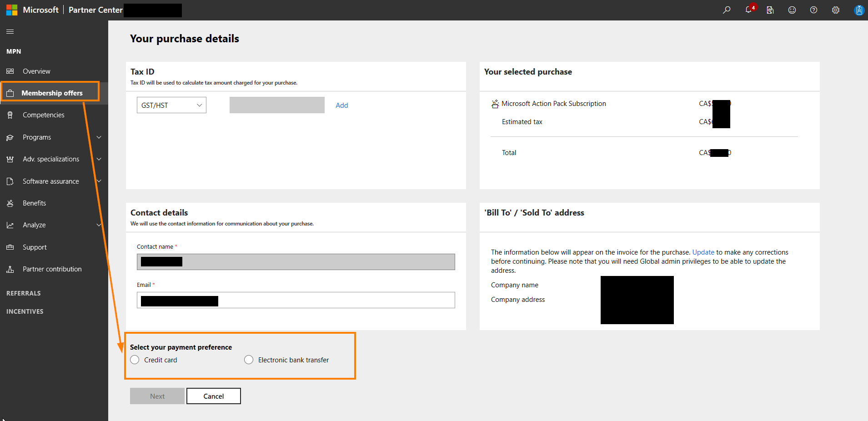Click the Programs graduation cap icon
The height and width of the screenshot is (421, 868).
pyautogui.click(x=10, y=137)
